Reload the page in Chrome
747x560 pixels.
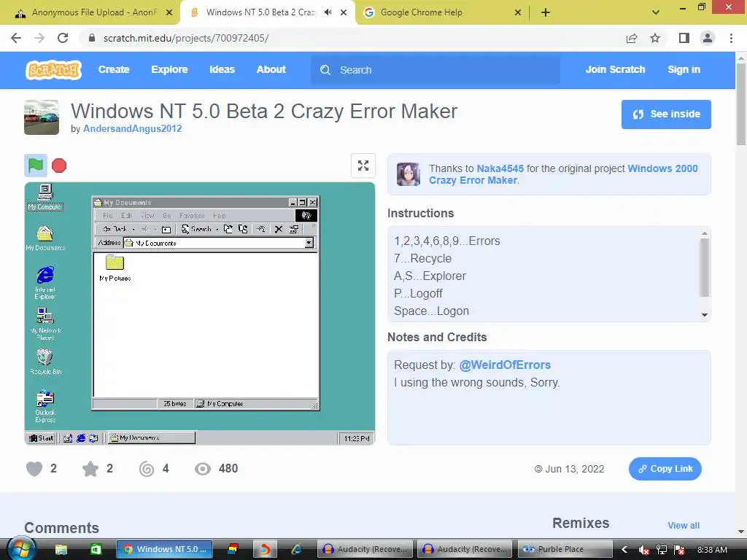pyautogui.click(x=63, y=38)
